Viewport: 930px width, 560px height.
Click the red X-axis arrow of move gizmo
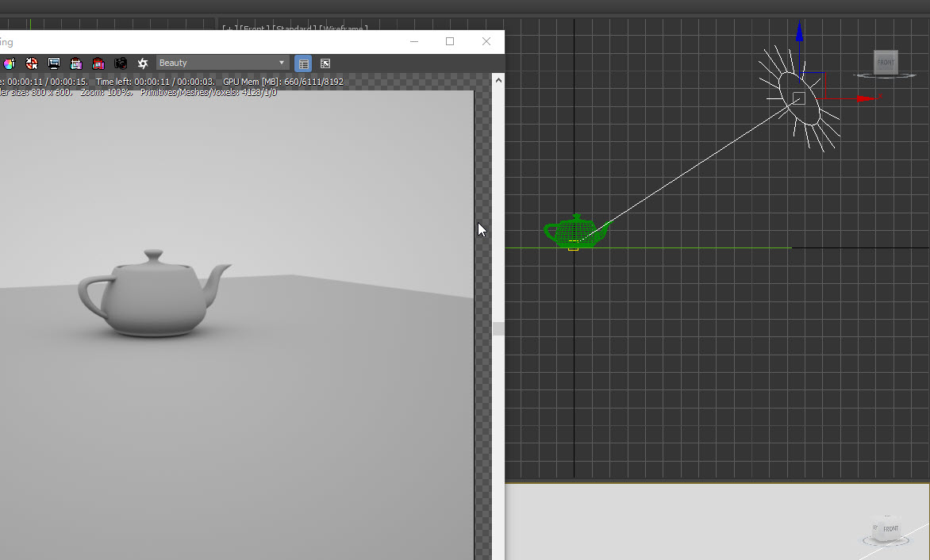pyautogui.click(x=869, y=98)
